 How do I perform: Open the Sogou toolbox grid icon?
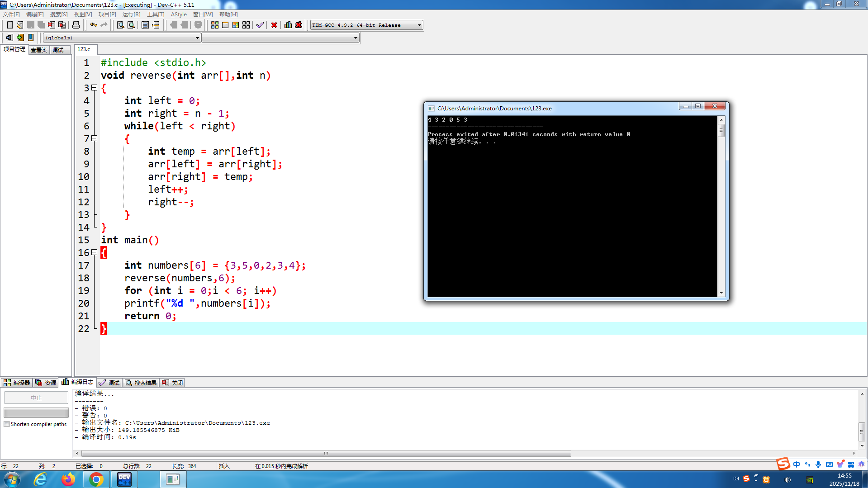pyautogui.click(x=851, y=464)
